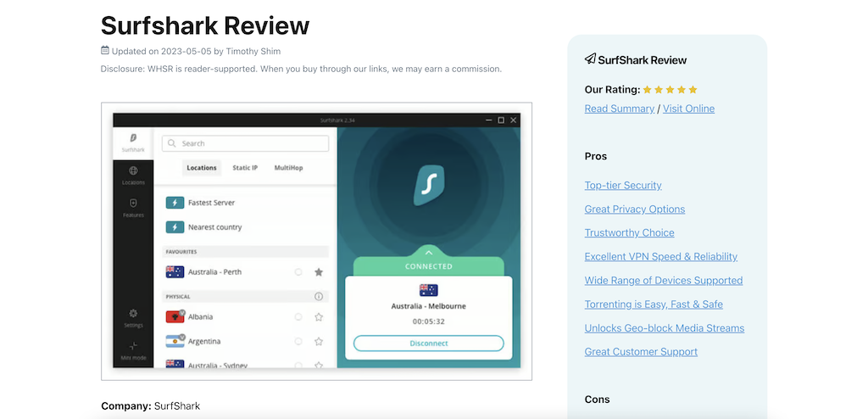The width and height of the screenshot is (868, 419).
Task: Click the Surfshark logo in app sidebar
Action: click(133, 138)
